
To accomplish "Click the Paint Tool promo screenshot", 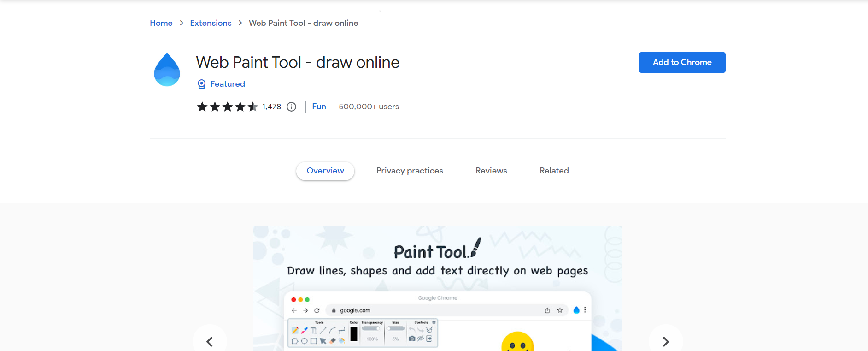I will click(x=438, y=289).
